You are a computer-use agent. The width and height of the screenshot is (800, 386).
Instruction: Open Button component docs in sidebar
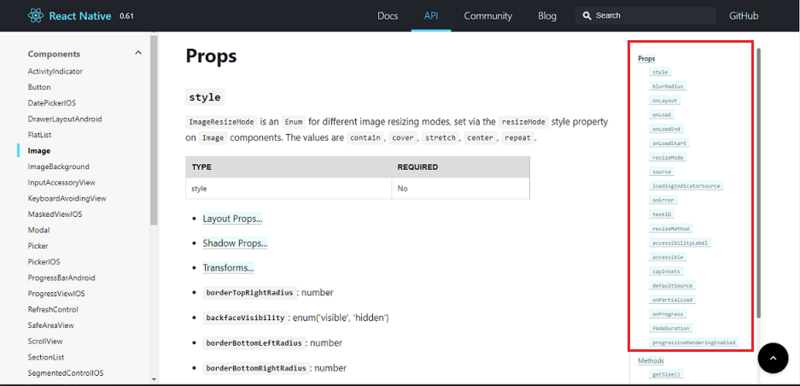[x=39, y=87]
